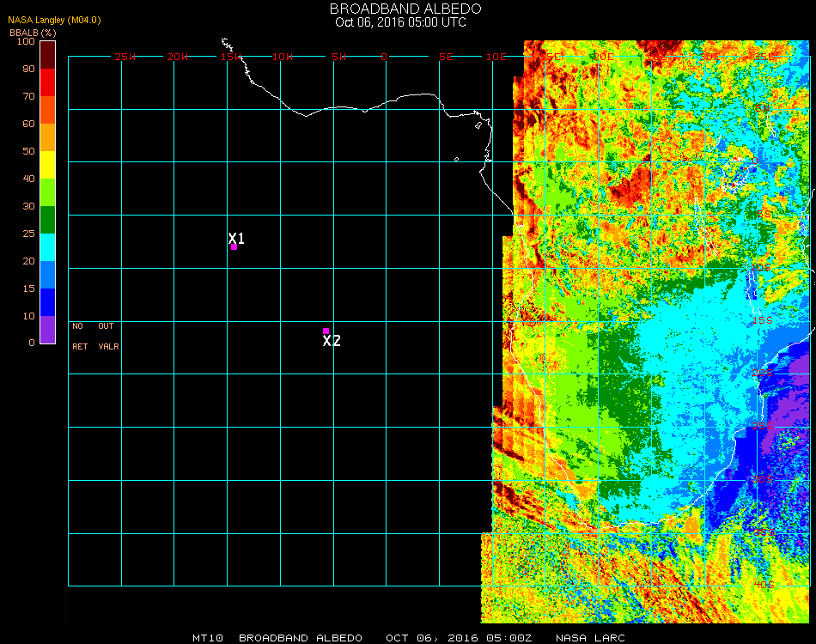
Task: Pick the purple 0-10 legend swatch
Action: coord(47,329)
